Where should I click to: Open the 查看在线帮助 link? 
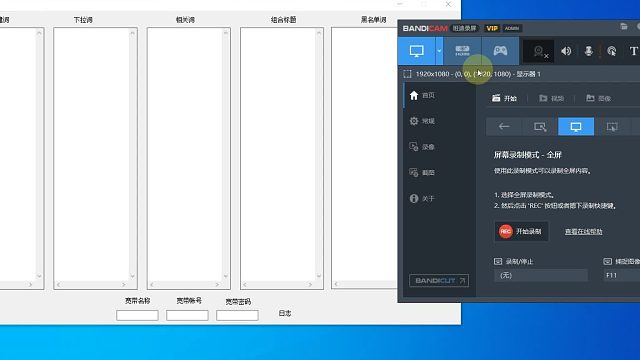coord(583,231)
